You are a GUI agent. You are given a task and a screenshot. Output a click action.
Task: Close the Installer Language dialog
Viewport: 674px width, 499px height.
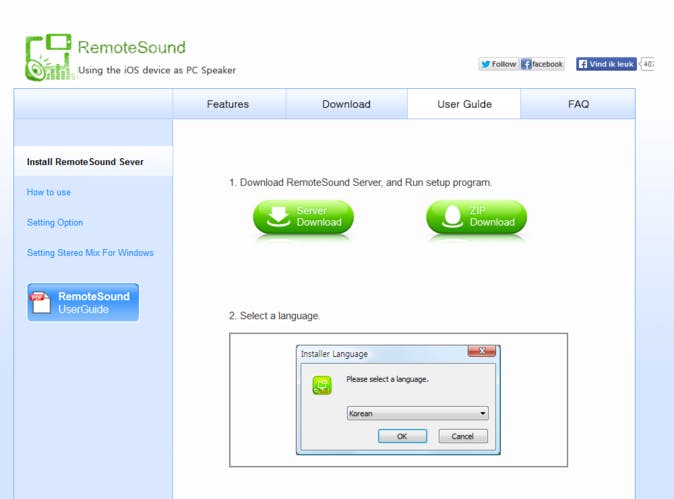(x=482, y=351)
